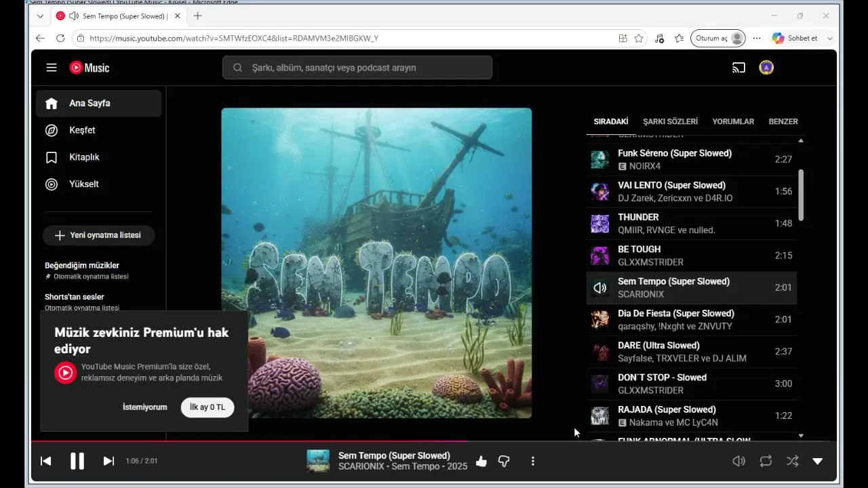
Task: Switch to the ŞARKI SÖZLERİ tab
Action: coord(670,121)
